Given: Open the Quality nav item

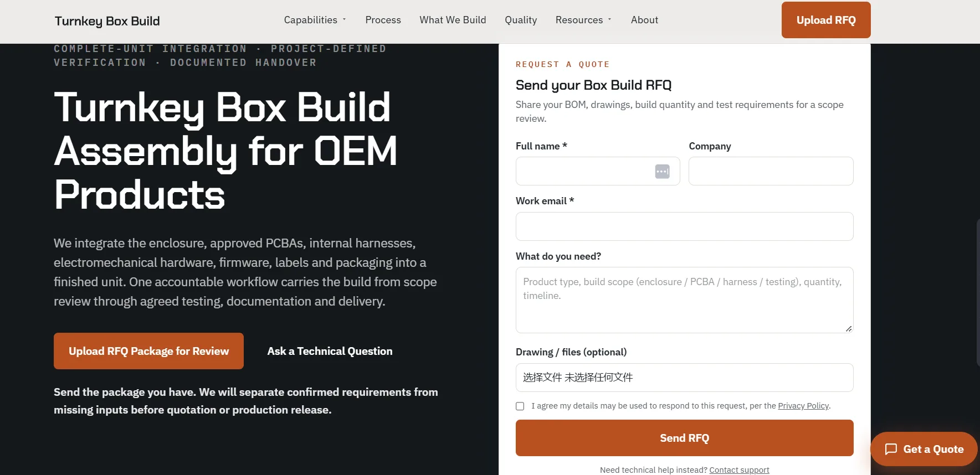Looking at the screenshot, I should coord(521,20).
